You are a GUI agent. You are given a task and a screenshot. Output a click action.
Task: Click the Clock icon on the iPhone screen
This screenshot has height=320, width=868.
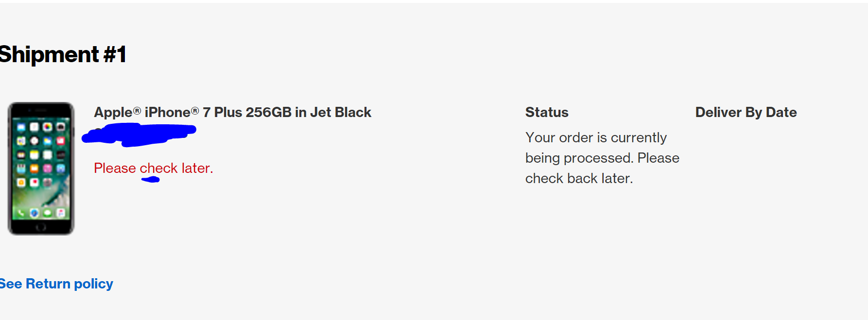pyautogui.click(x=34, y=141)
